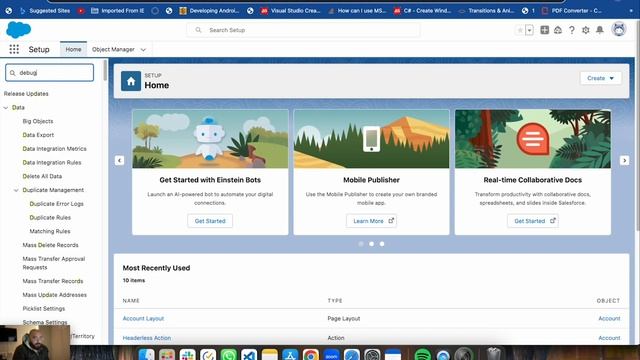The image size is (640, 360).
Task: Select the first carousel dot
Action: coord(361,244)
